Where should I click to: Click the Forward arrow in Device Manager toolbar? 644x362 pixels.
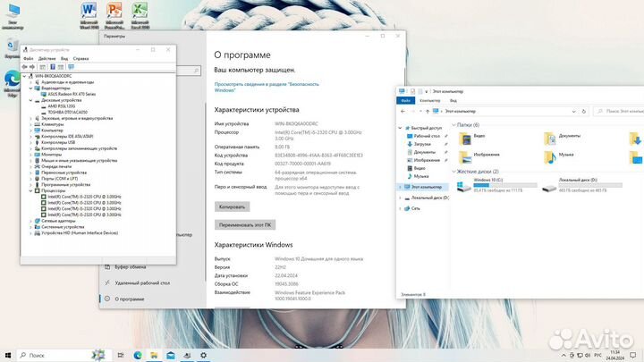32,67
